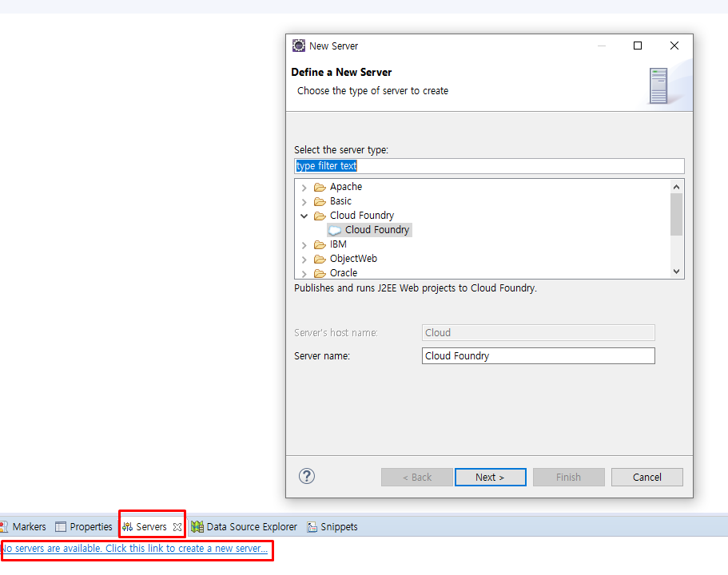Select the Oracle tree row text
Viewport: 728px width, 575px height.
pyautogui.click(x=344, y=273)
